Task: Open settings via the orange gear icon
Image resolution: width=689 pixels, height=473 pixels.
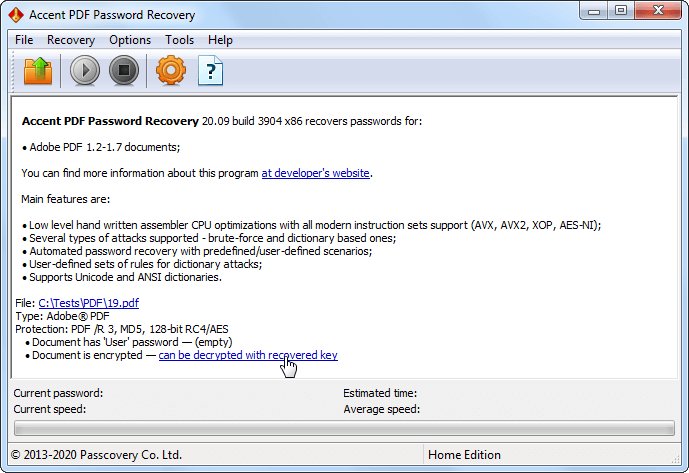Action: tap(171, 70)
